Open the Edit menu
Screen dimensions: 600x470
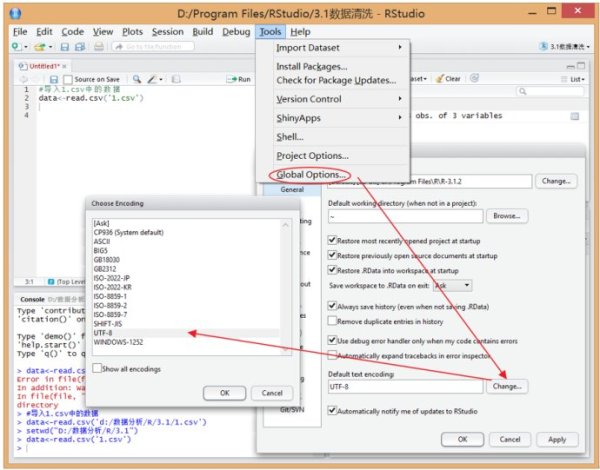[44, 32]
